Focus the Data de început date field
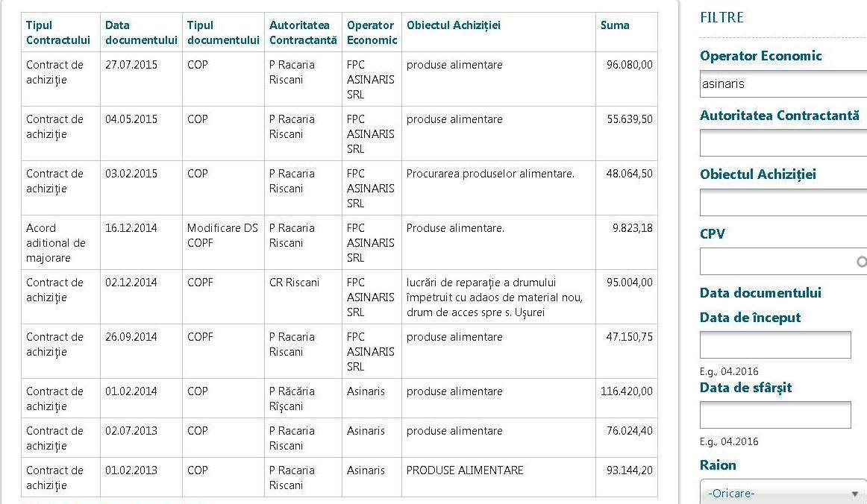The width and height of the screenshot is (867, 504). click(774, 345)
